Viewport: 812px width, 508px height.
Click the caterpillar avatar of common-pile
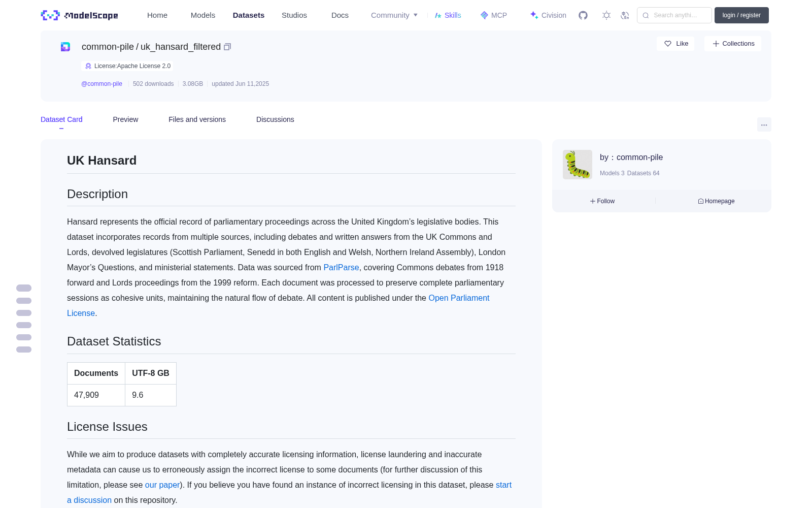578,165
